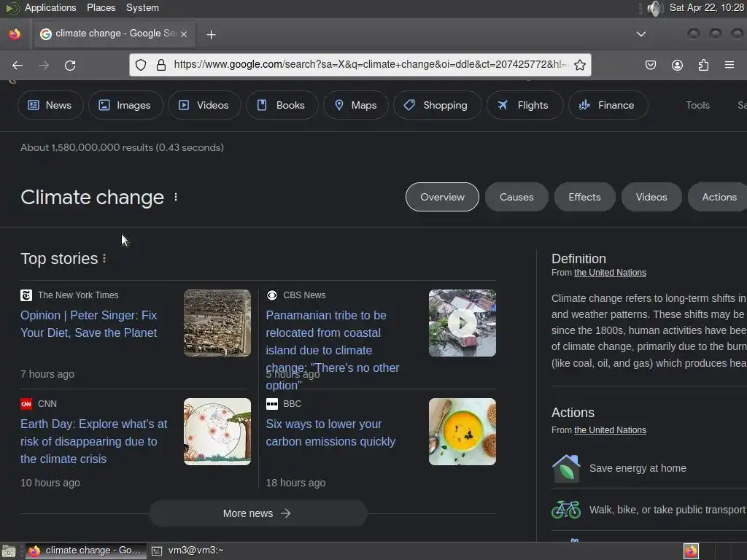Click Save energy at home action

638,468
